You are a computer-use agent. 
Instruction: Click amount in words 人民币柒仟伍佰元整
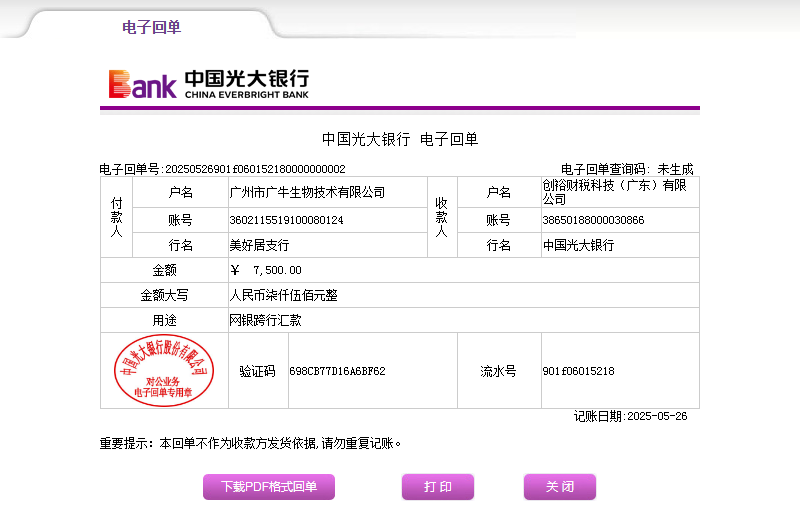click(283, 296)
